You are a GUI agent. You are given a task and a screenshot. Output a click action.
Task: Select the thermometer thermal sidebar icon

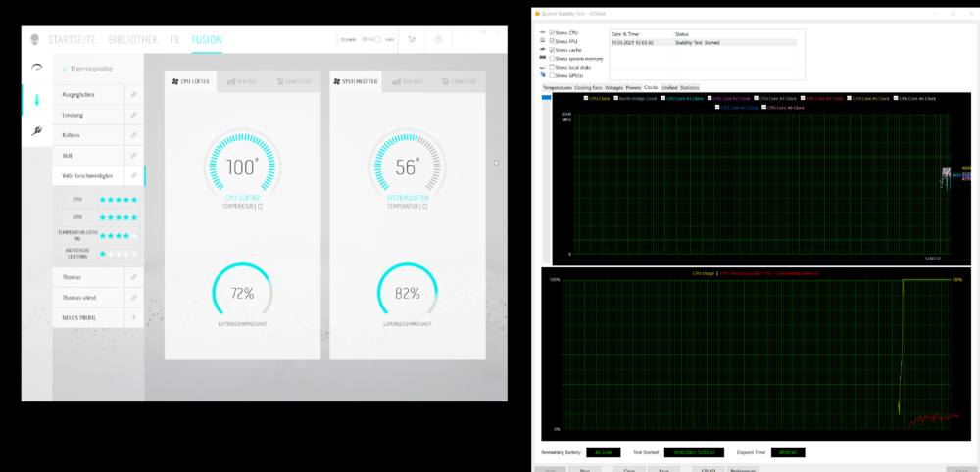coord(36,99)
